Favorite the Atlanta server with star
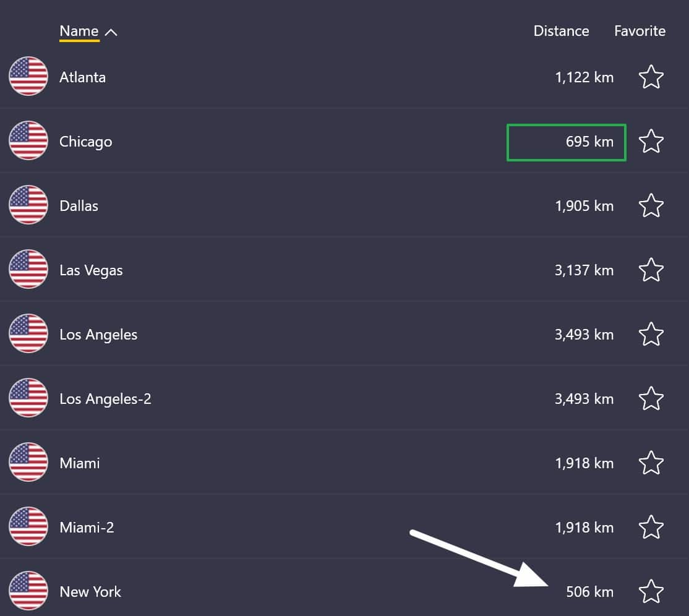This screenshot has height=616, width=689. tap(651, 77)
